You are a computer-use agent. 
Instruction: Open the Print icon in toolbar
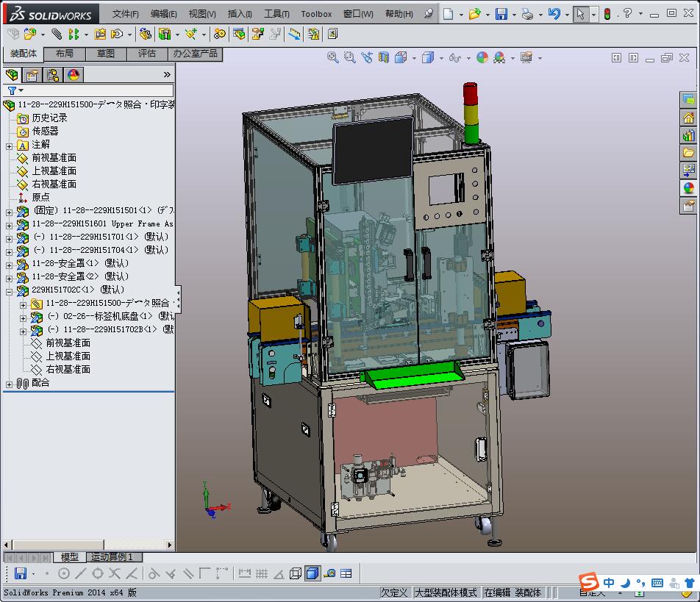(527, 14)
